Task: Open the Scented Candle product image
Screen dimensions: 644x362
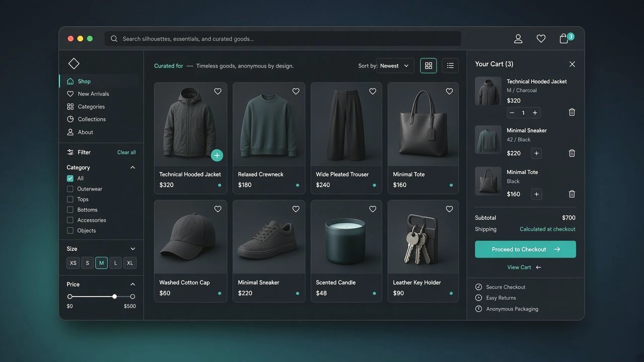Action: 346,237
